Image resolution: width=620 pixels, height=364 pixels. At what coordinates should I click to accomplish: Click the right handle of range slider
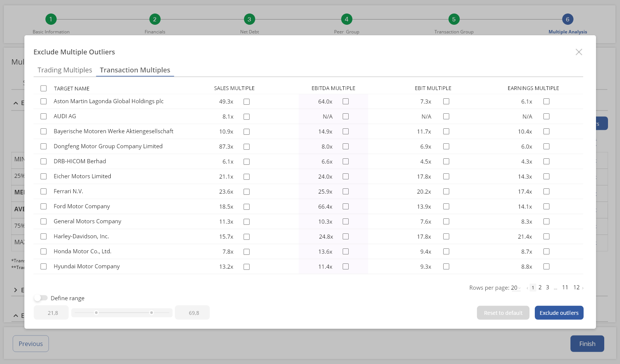point(152,313)
